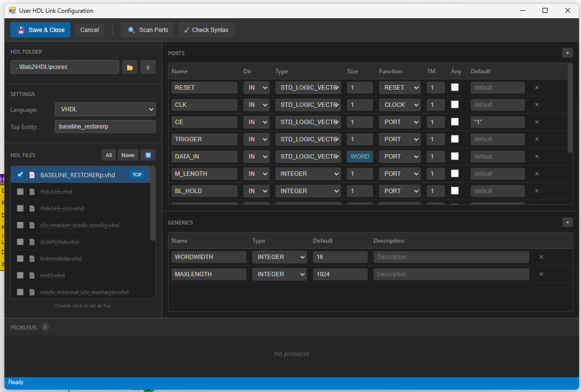
Task: Click the Ready status bar text
Action: point(16,382)
